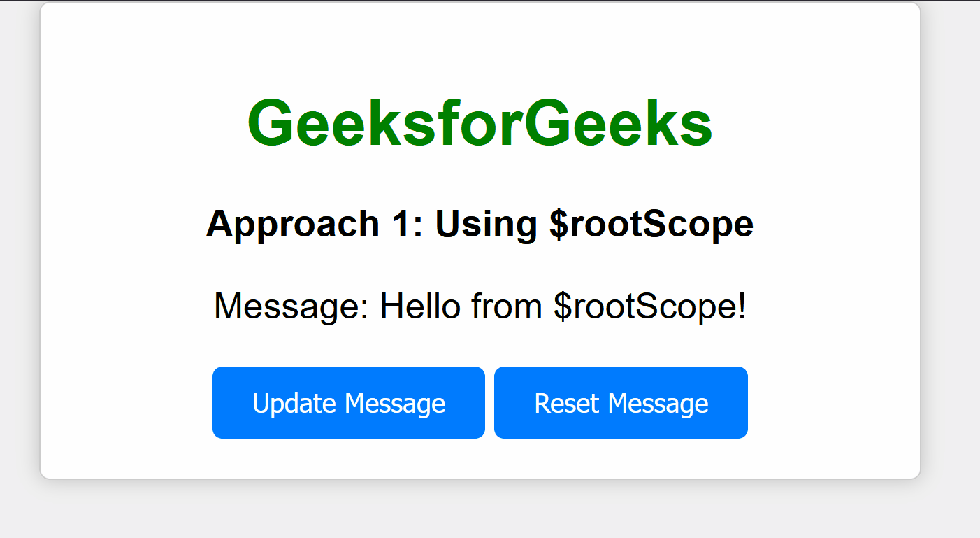Image resolution: width=980 pixels, height=538 pixels.
Task: Click the "Approach 1: Using $rootScope" subheading
Action: pyautogui.click(x=480, y=224)
